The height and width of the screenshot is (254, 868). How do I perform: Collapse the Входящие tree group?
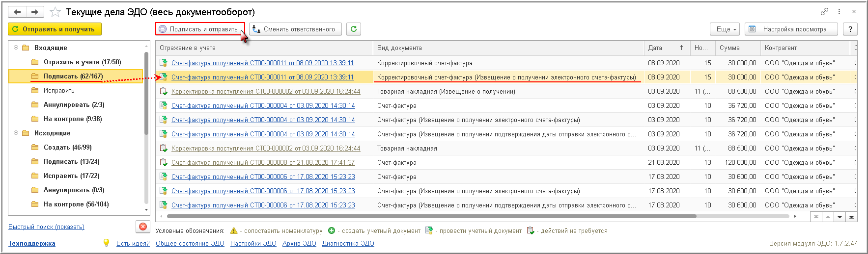[x=16, y=48]
